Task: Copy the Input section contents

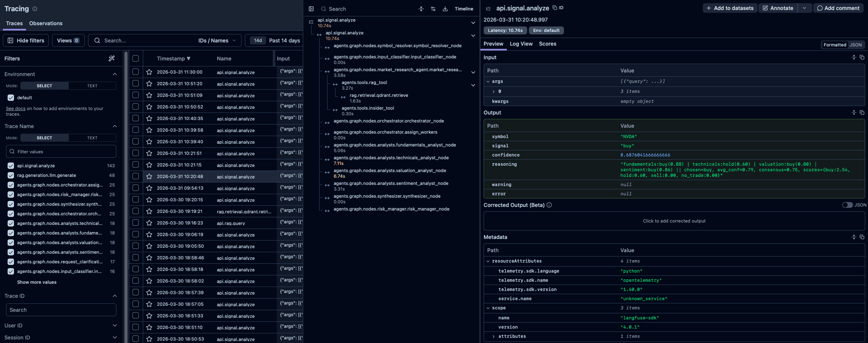Action: click(x=862, y=57)
